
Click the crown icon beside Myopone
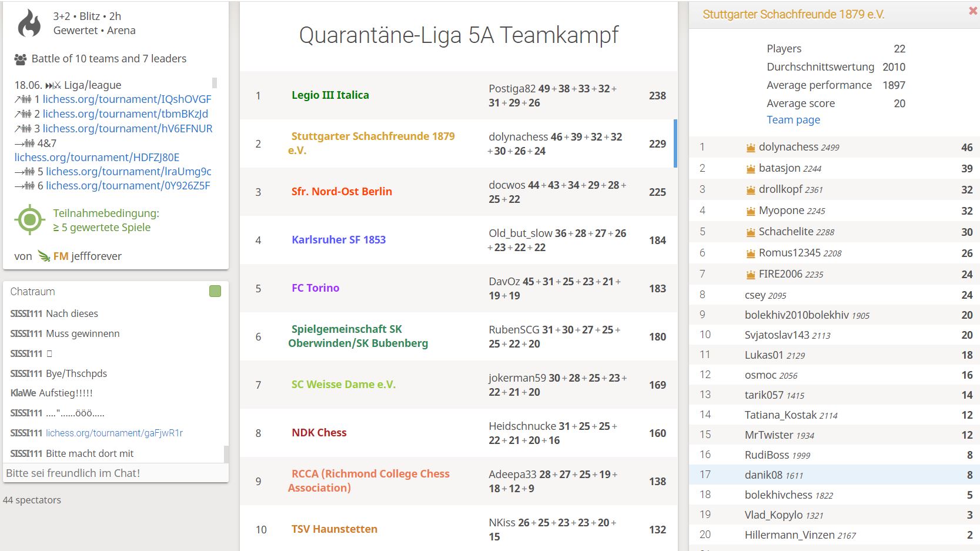point(751,211)
